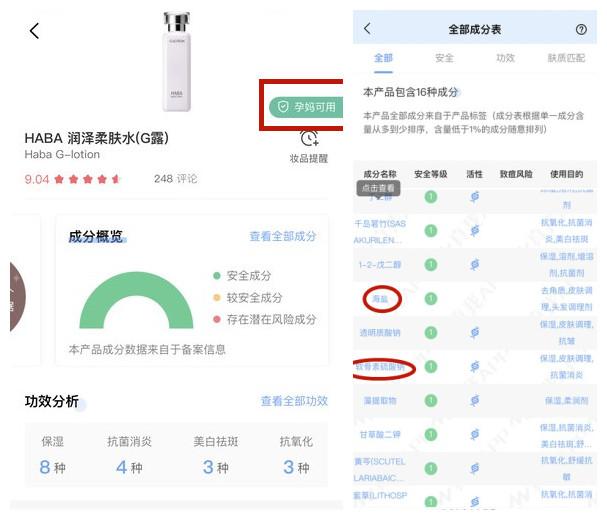This screenshot has height=520, width=607.
Task: Tap the yellow 较安全成分 legend dot
Action: (217, 298)
